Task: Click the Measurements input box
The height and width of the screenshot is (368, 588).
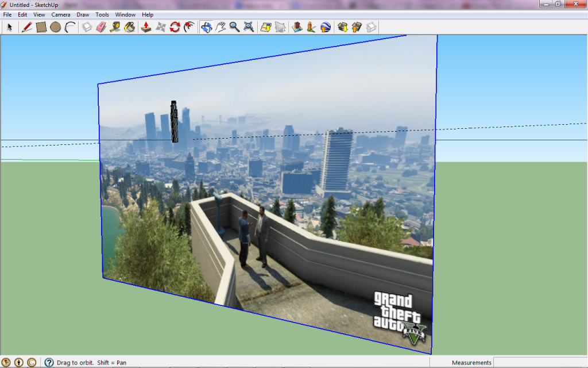Action: point(540,362)
